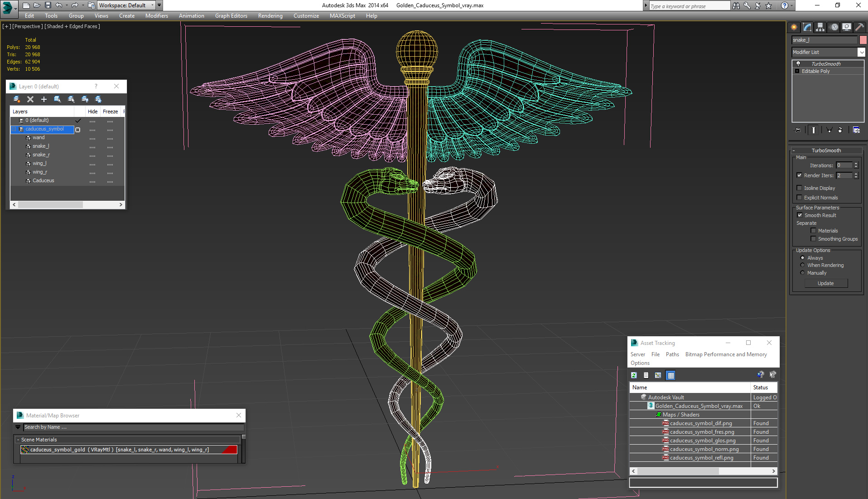Switch to the Modify command panel tab
Viewport: 868px width, 499px height.
(x=807, y=27)
